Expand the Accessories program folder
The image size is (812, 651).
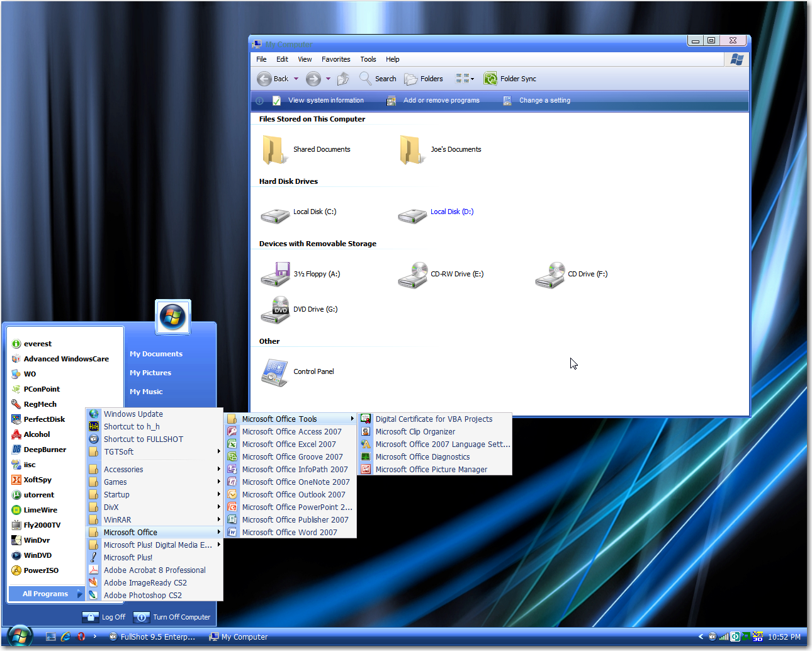(154, 470)
